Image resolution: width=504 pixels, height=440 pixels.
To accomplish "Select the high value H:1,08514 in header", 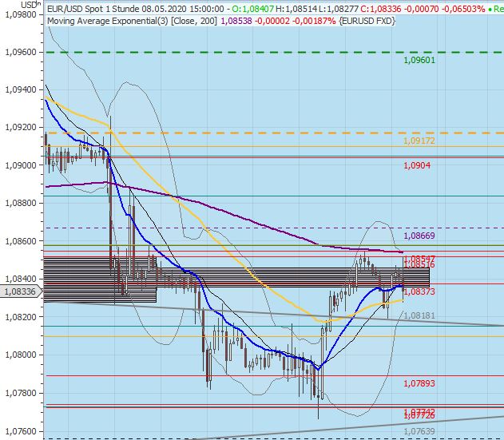I will (x=296, y=9).
